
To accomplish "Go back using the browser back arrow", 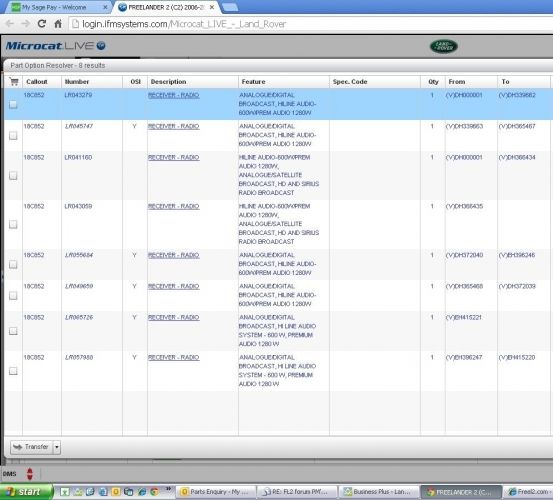I will click(10, 24).
